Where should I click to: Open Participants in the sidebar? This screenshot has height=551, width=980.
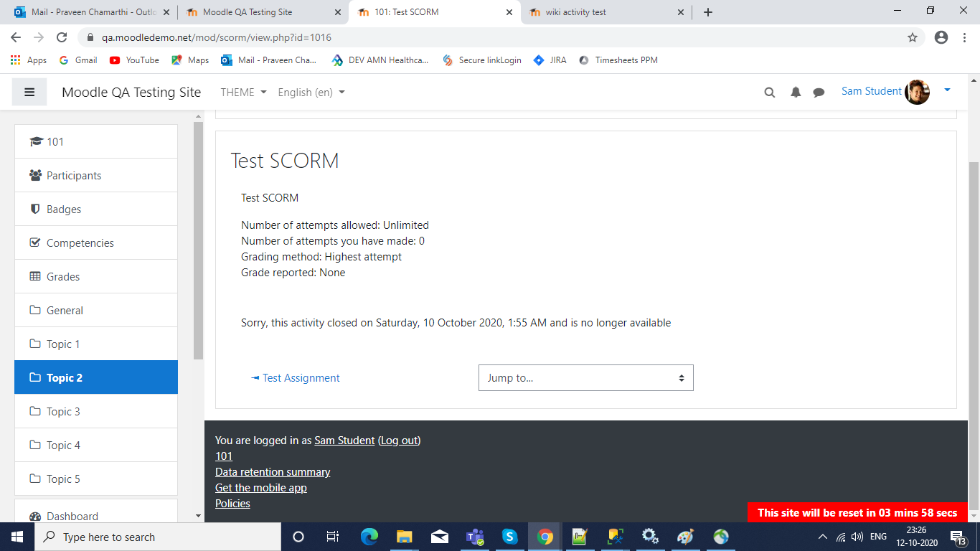click(96, 175)
